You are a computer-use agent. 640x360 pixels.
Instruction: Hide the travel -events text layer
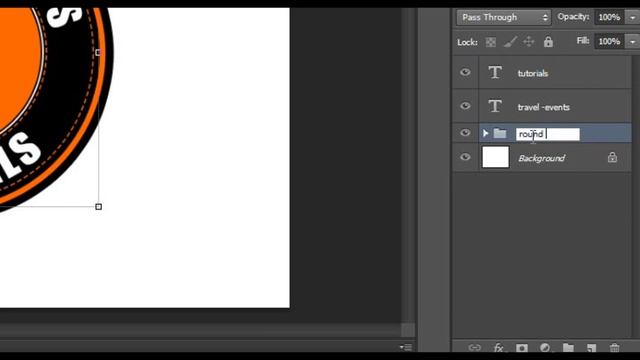pyautogui.click(x=465, y=106)
